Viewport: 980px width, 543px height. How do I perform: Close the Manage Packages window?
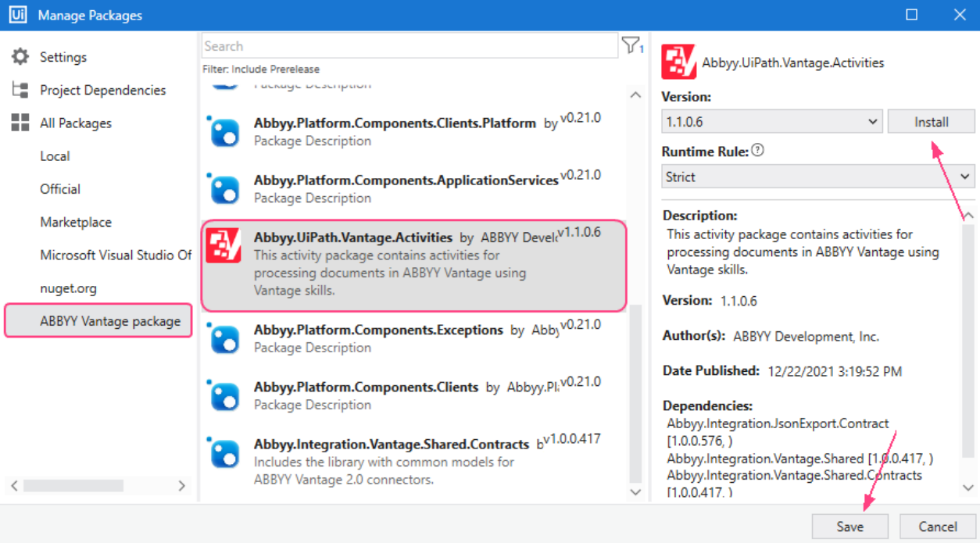960,15
